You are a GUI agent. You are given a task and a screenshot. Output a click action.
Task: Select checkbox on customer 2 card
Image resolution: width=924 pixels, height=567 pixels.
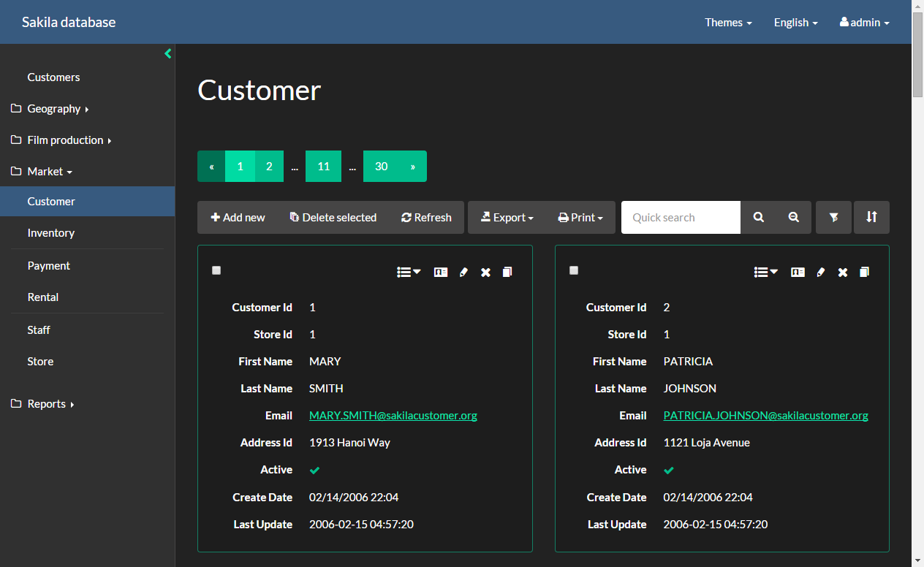574,270
